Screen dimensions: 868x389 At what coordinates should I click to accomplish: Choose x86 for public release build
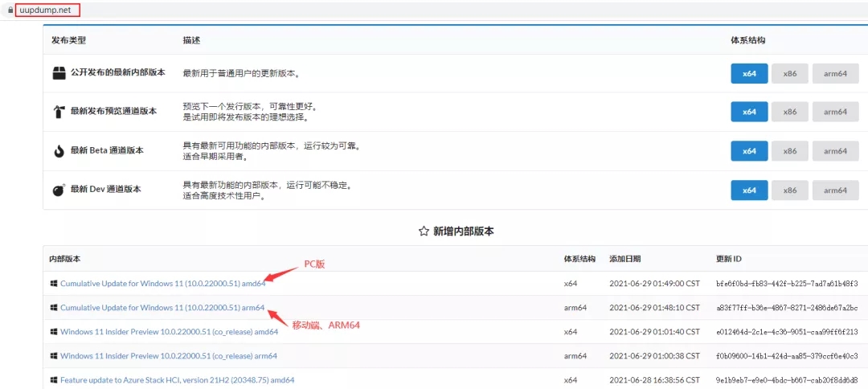click(x=789, y=73)
